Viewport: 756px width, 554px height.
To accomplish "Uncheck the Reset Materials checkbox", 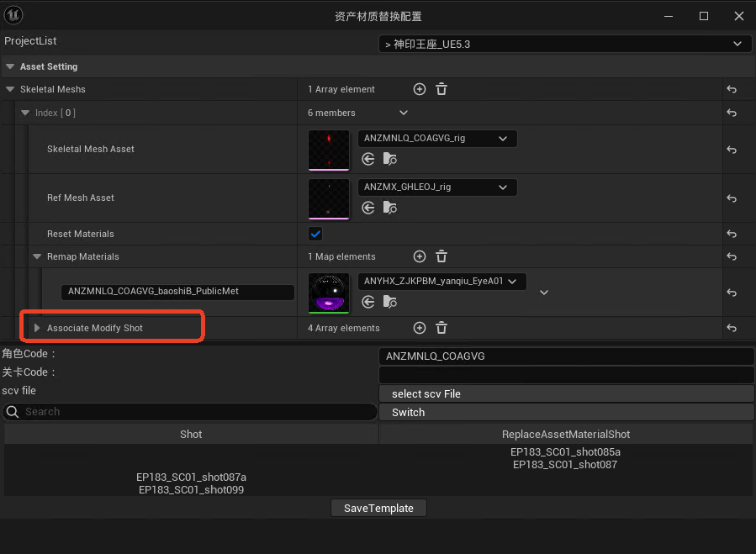I will tap(315, 234).
